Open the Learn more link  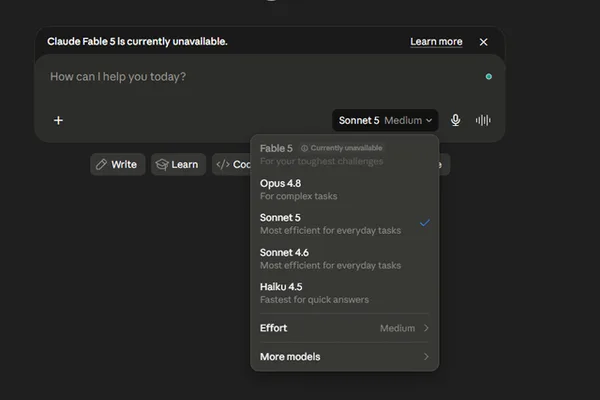pos(436,41)
